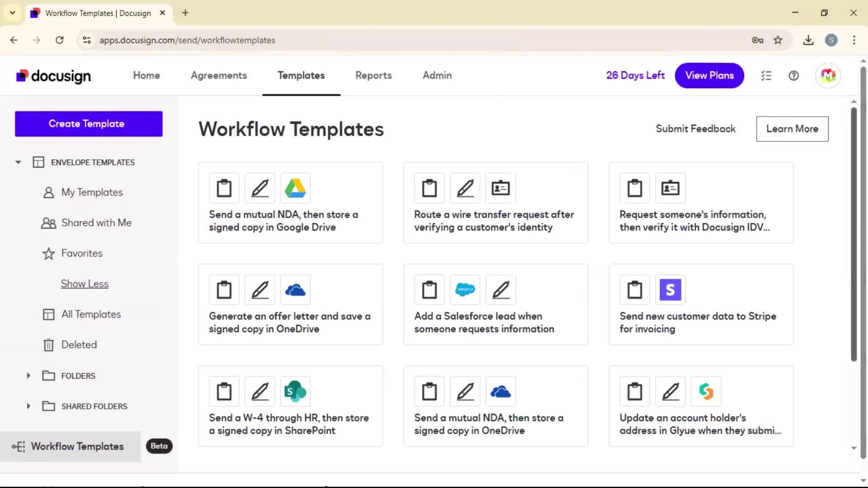Click the SharePoint icon in the W-4 card
Viewport: 868px width, 488px height.
pos(295,391)
